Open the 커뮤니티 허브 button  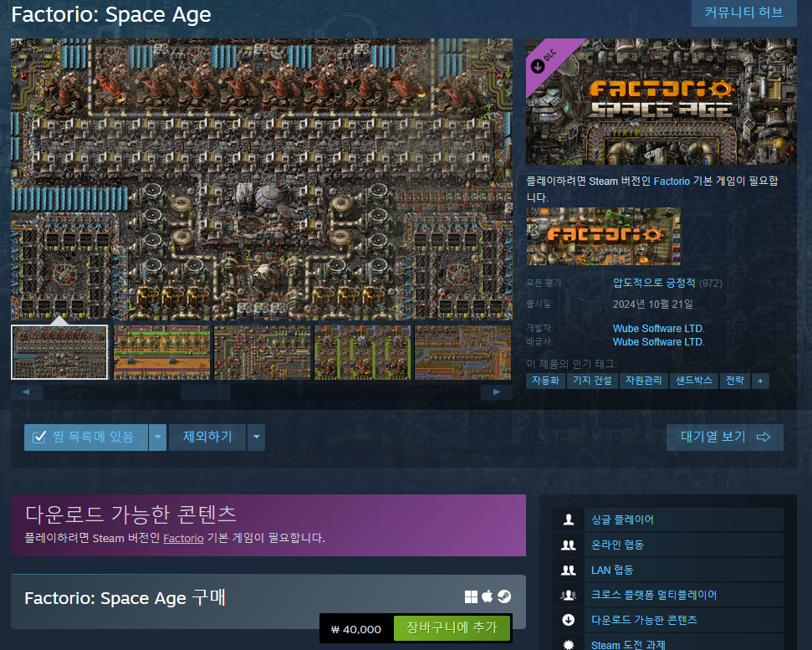click(x=743, y=13)
